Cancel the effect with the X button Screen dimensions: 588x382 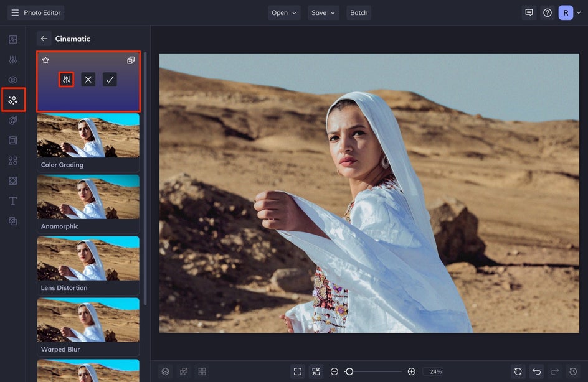point(88,80)
